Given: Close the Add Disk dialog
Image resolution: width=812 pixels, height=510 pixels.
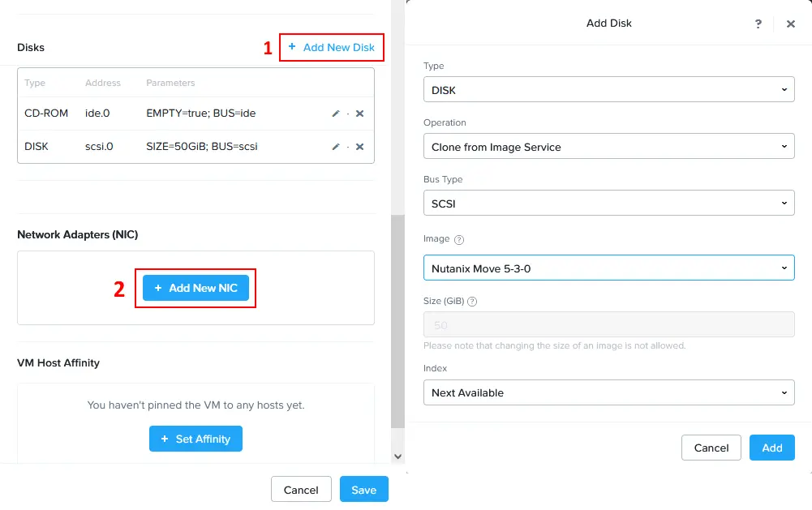Looking at the screenshot, I should click(x=791, y=24).
